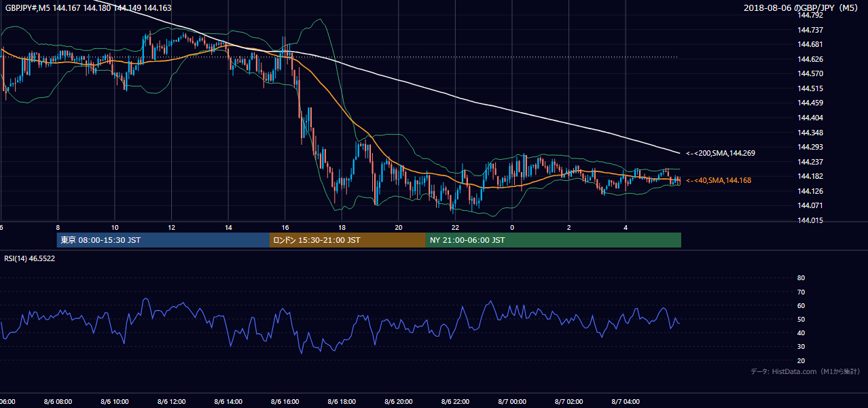Click hour marker 16 under price chart
The height and width of the screenshot is (408, 868).
pos(285,227)
